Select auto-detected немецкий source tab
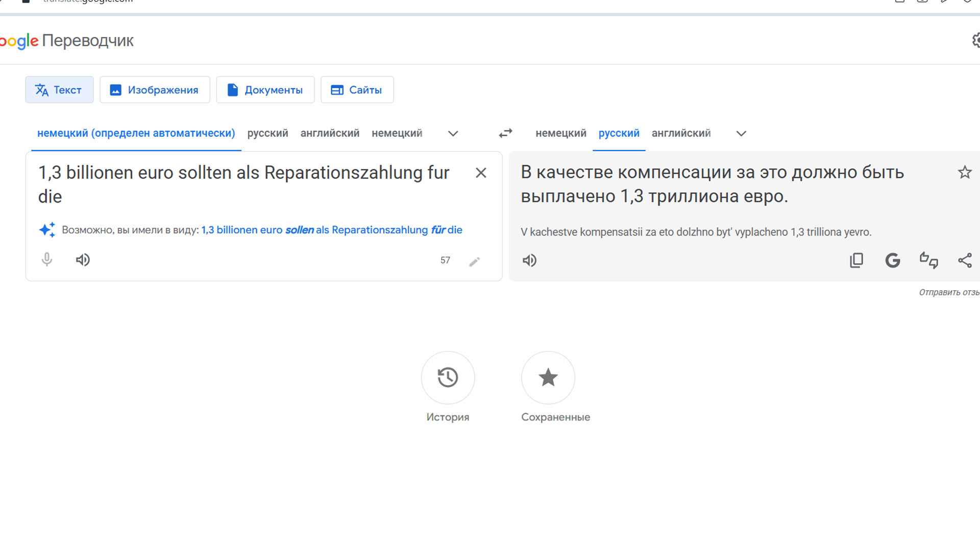Viewport: 980px width, 551px height. coord(136,133)
